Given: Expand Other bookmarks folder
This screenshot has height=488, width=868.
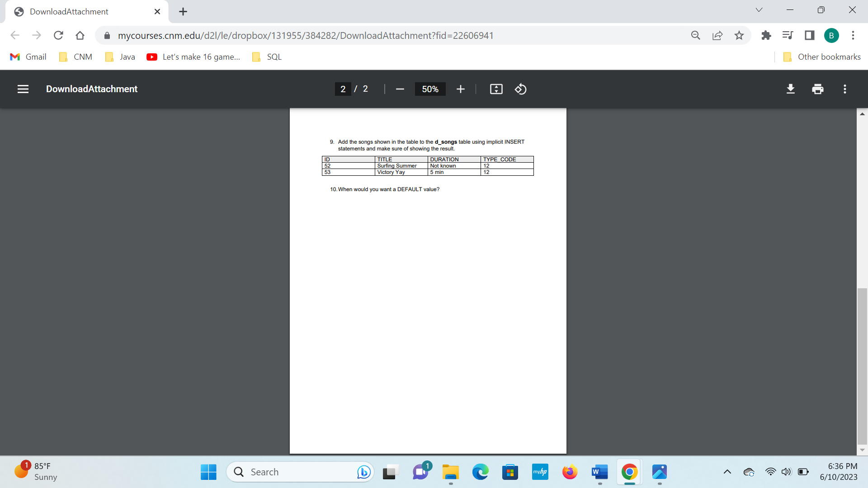Looking at the screenshot, I should [x=821, y=57].
